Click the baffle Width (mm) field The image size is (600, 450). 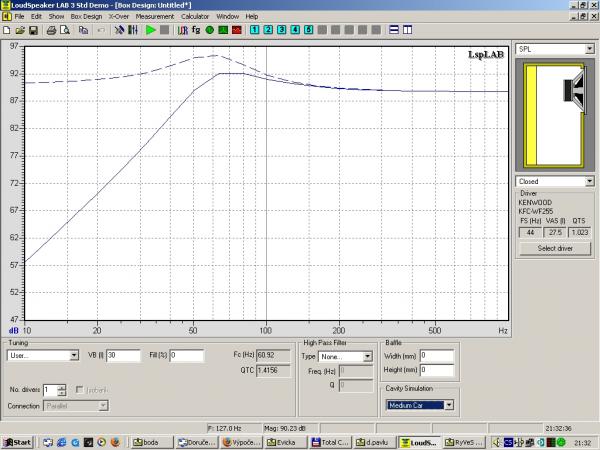pyautogui.click(x=438, y=355)
